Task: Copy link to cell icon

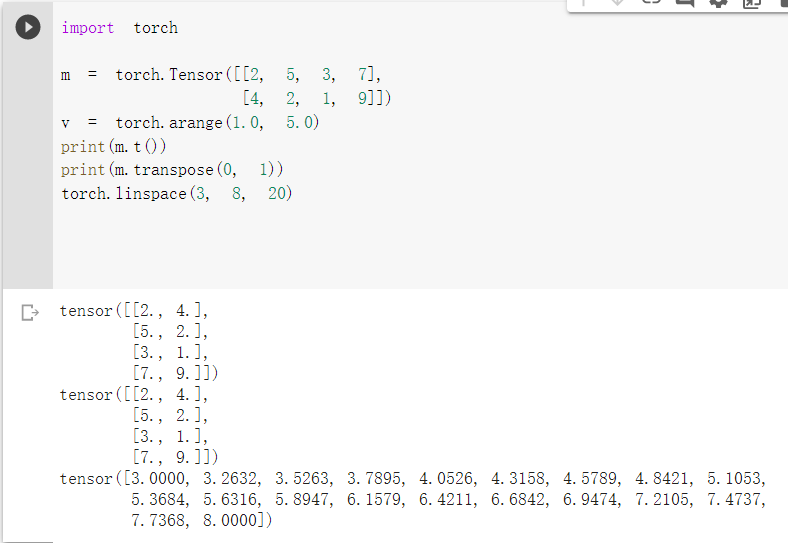Action: point(652,3)
